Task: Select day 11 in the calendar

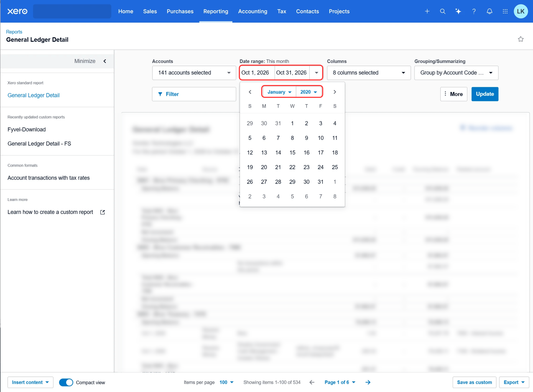Action: (335, 138)
